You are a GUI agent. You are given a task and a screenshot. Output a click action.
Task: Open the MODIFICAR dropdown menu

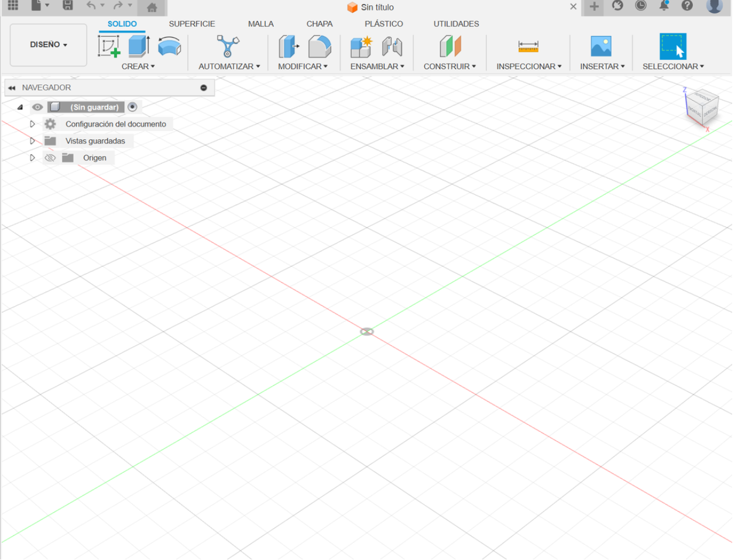click(303, 67)
